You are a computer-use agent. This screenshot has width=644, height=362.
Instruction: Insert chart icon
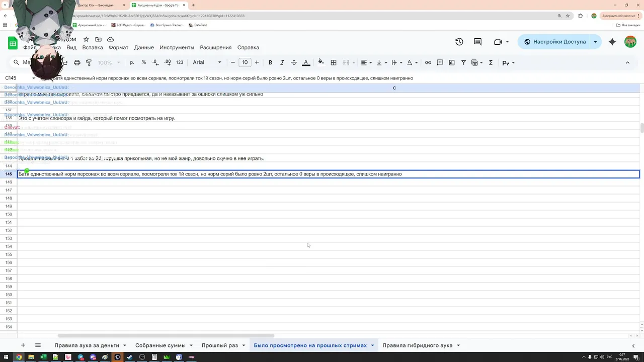click(452, 62)
